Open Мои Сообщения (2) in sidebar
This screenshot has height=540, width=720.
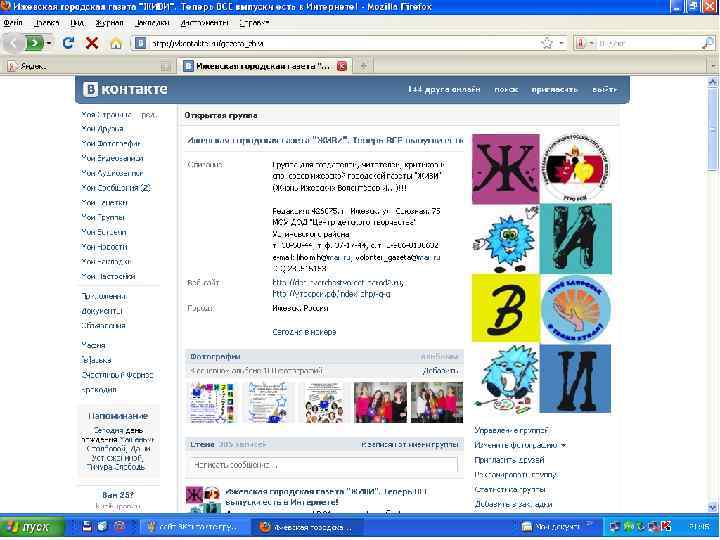pos(116,187)
